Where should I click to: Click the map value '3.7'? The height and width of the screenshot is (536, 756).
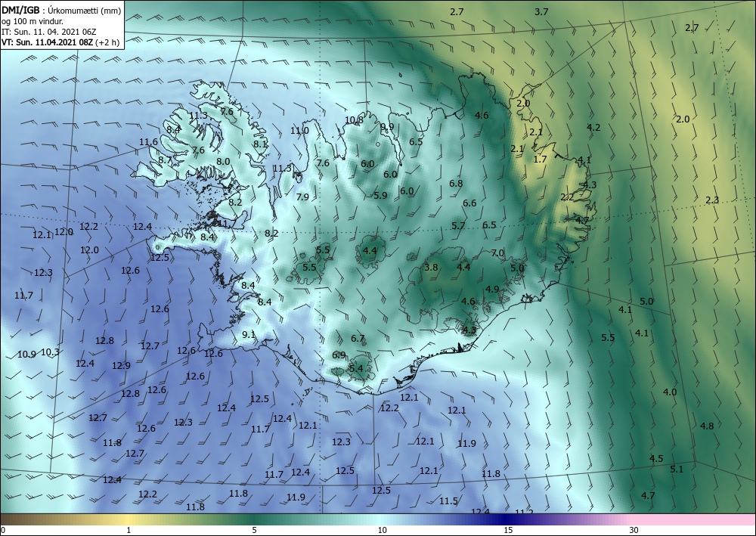541,11
